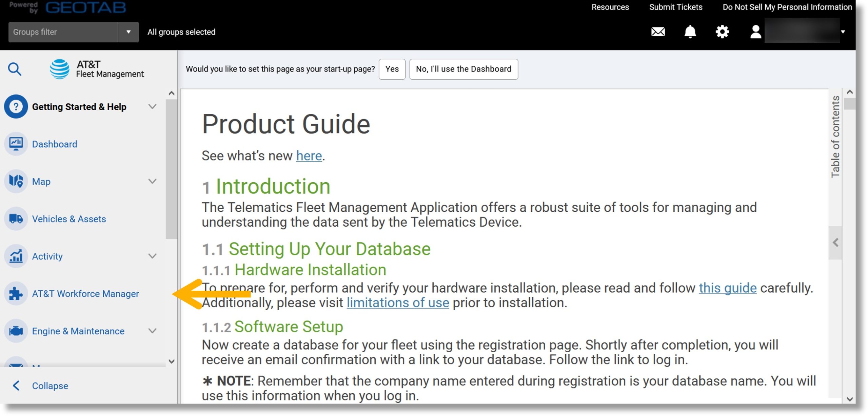
Task: Click the page scrollbar down arrow
Action: click(850, 399)
